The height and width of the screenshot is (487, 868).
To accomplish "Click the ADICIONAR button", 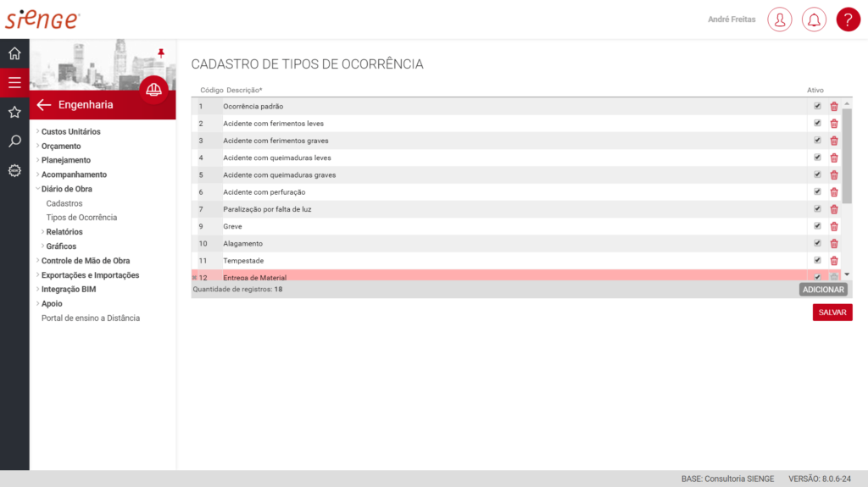I will pos(822,290).
